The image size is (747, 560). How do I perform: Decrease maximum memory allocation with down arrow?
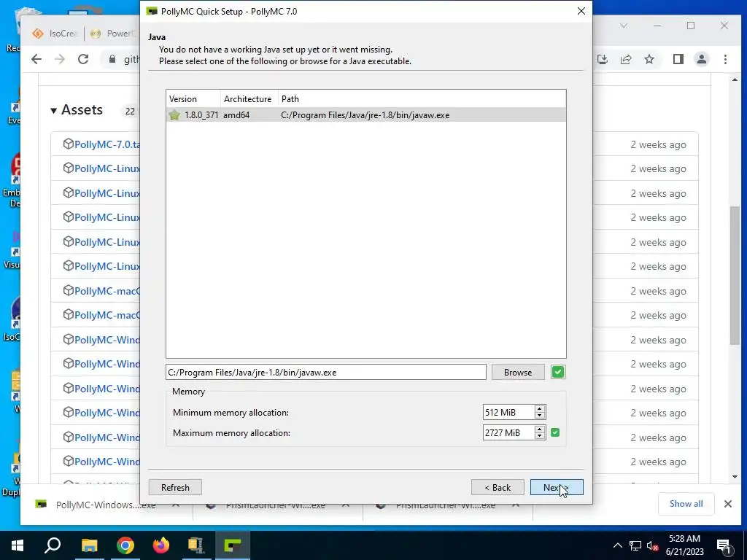click(x=540, y=436)
